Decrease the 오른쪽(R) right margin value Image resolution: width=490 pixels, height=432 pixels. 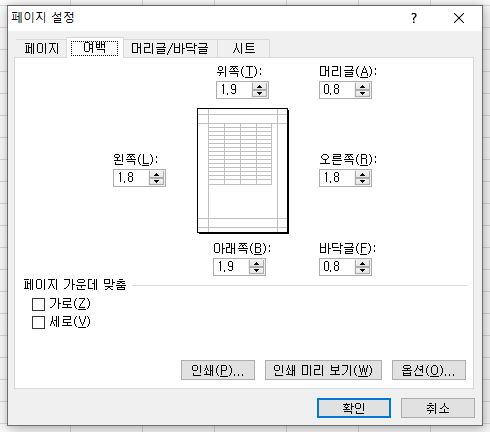[363, 182]
